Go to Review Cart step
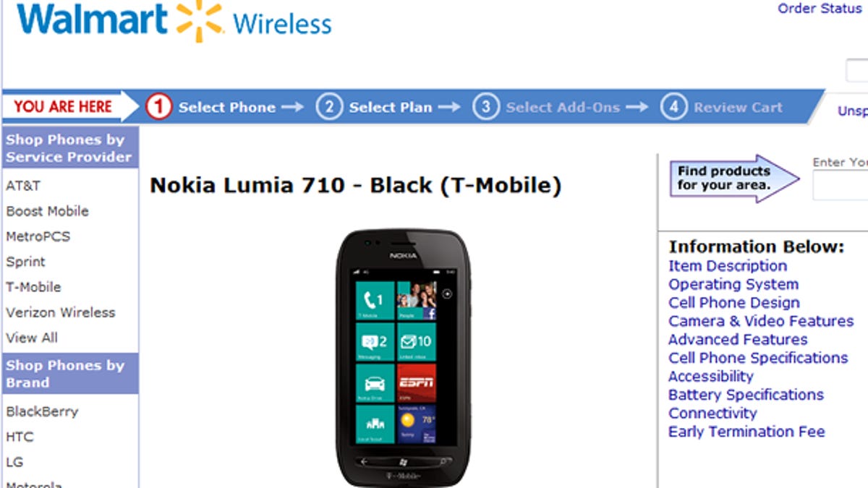The width and height of the screenshot is (868, 488). point(738,107)
